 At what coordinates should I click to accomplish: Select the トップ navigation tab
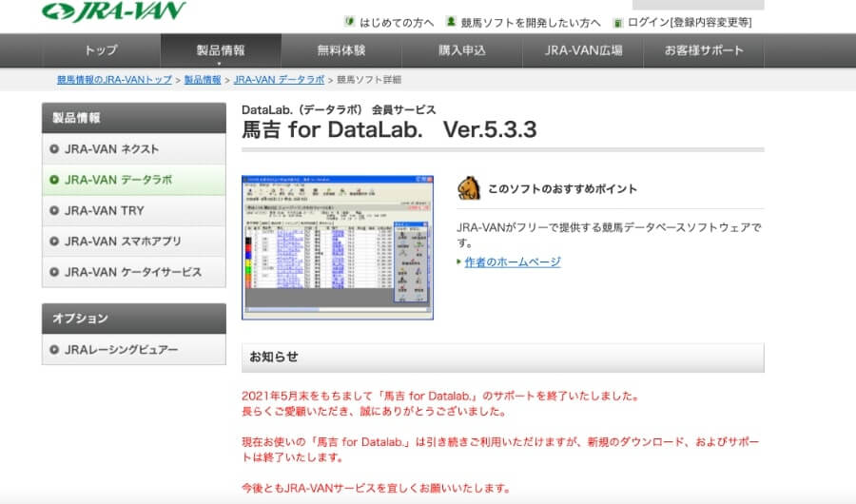coord(101,50)
